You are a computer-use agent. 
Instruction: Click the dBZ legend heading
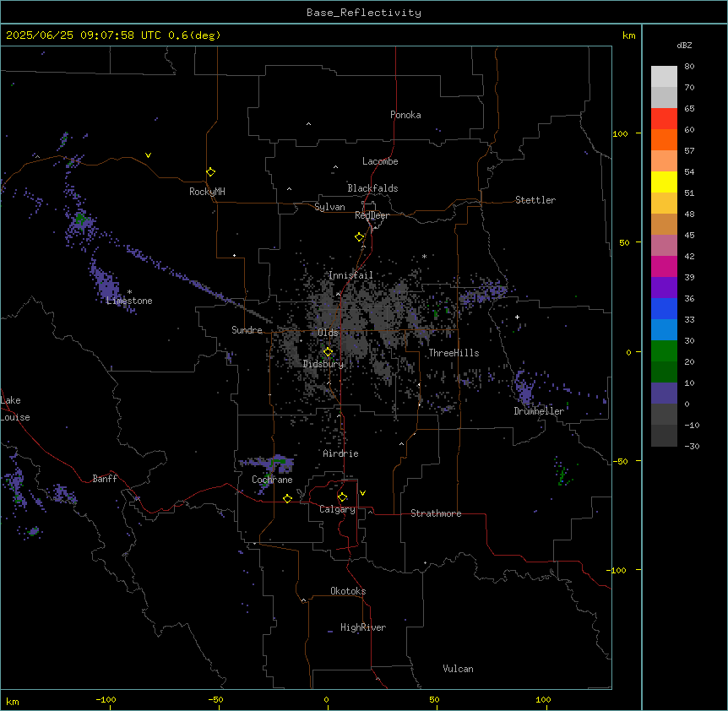(x=684, y=45)
